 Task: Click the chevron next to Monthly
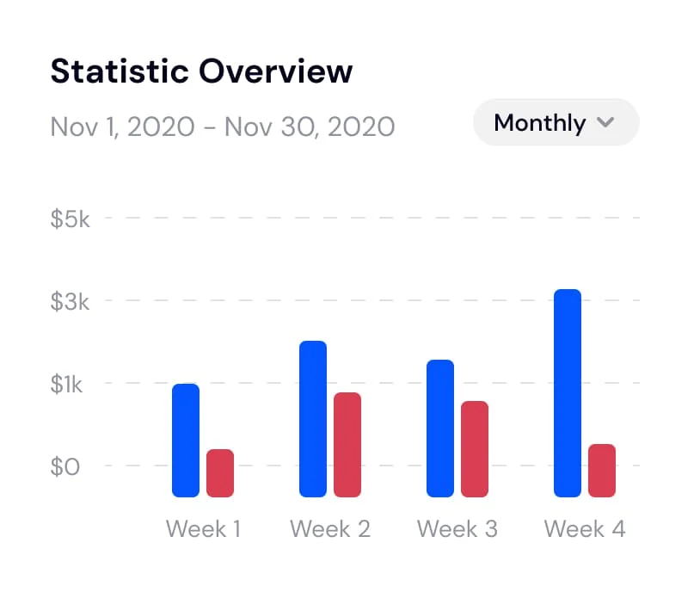pyautogui.click(x=606, y=123)
